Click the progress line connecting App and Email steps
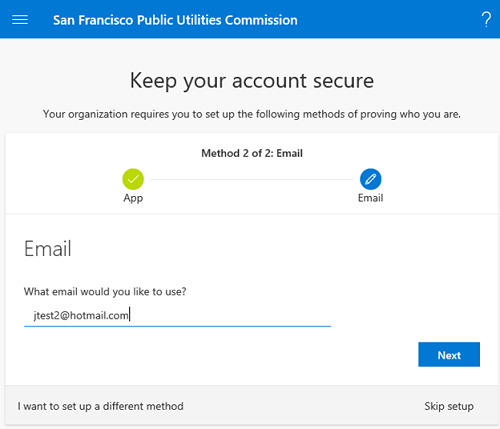The width and height of the screenshot is (500, 429). click(x=252, y=179)
